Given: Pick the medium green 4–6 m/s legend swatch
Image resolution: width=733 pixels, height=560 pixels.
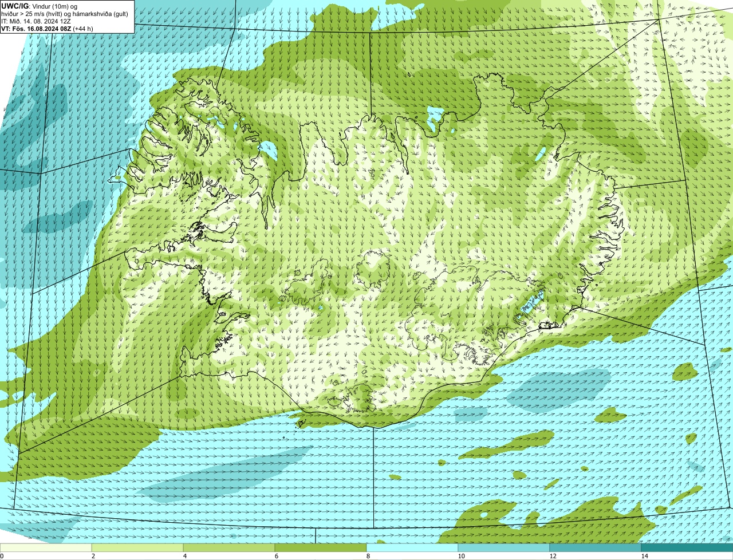Looking at the screenshot, I should tap(229, 547).
